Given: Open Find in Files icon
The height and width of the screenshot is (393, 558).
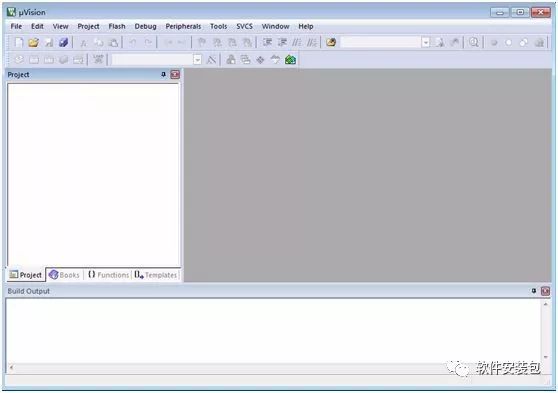Looking at the screenshot, I should [331, 42].
